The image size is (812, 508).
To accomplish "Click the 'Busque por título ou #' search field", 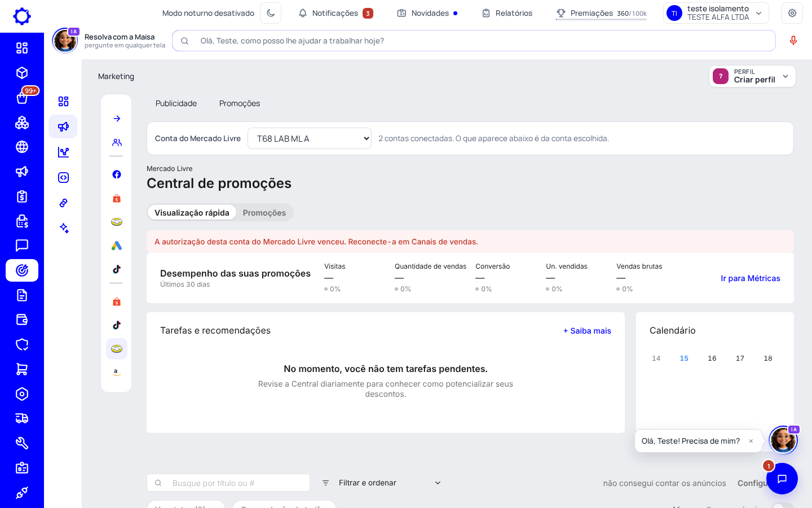I will (228, 483).
